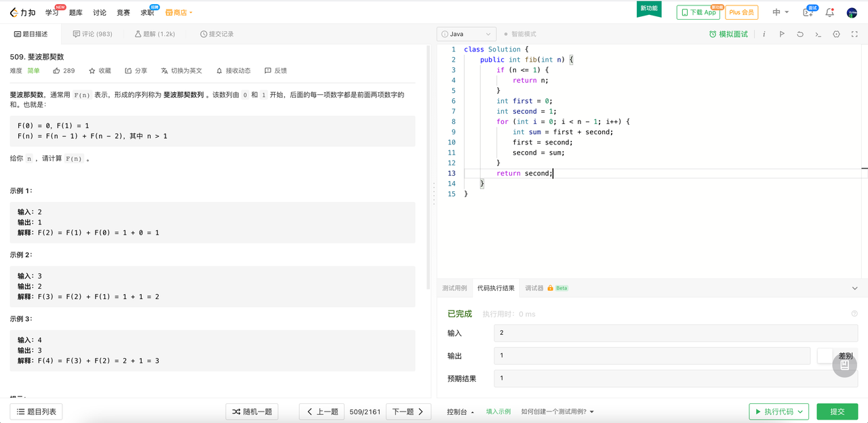
Task: Click the title '509. 斐波那契数'
Action: (37, 57)
